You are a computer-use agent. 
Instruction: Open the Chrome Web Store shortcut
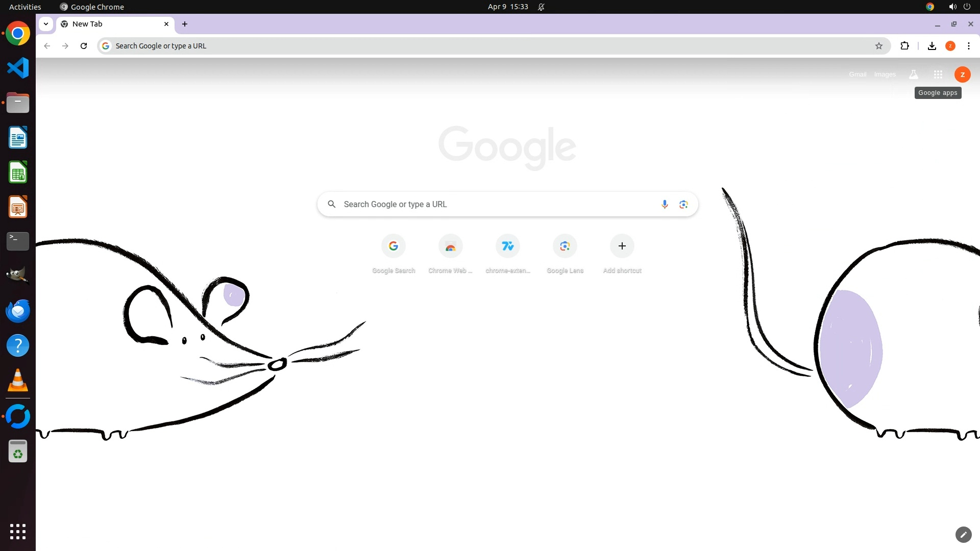(x=450, y=246)
